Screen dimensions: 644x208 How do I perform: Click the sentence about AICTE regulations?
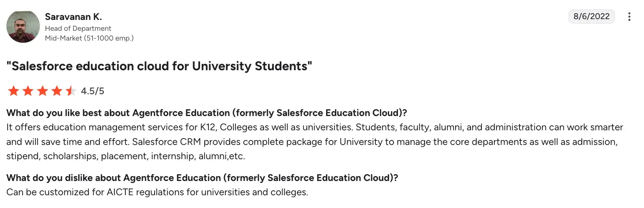[x=157, y=192]
